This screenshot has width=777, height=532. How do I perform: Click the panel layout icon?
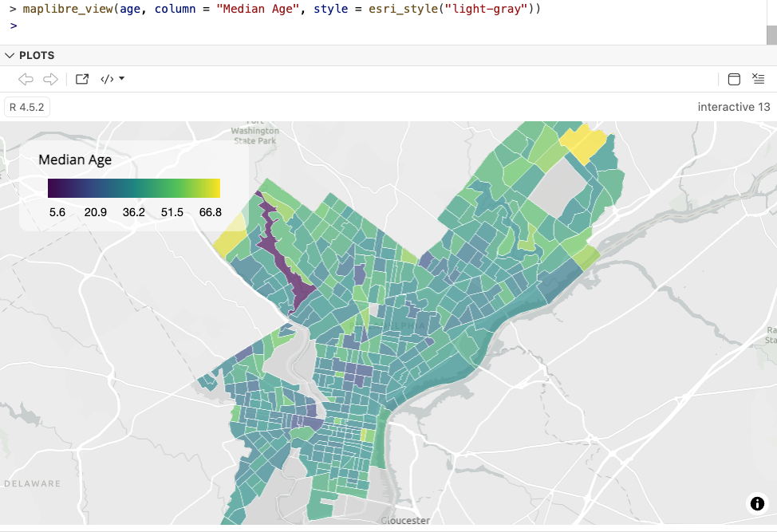pyautogui.click(x=734, y=79)
